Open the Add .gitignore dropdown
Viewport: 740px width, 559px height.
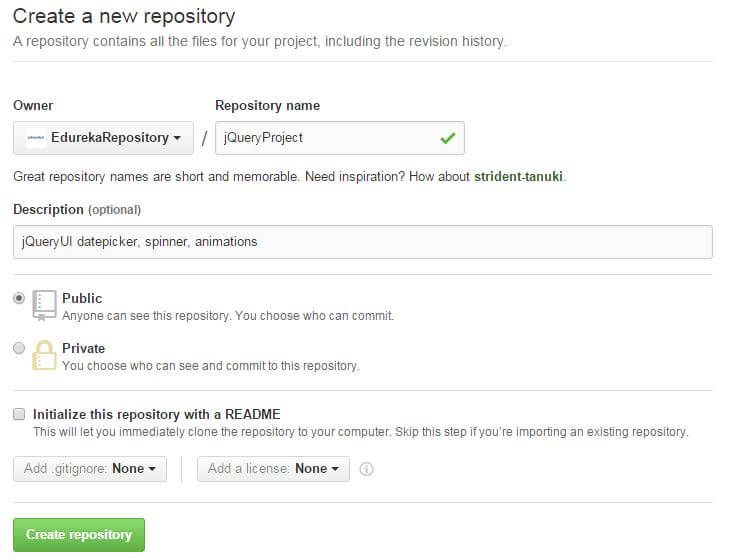pos(90,469)
